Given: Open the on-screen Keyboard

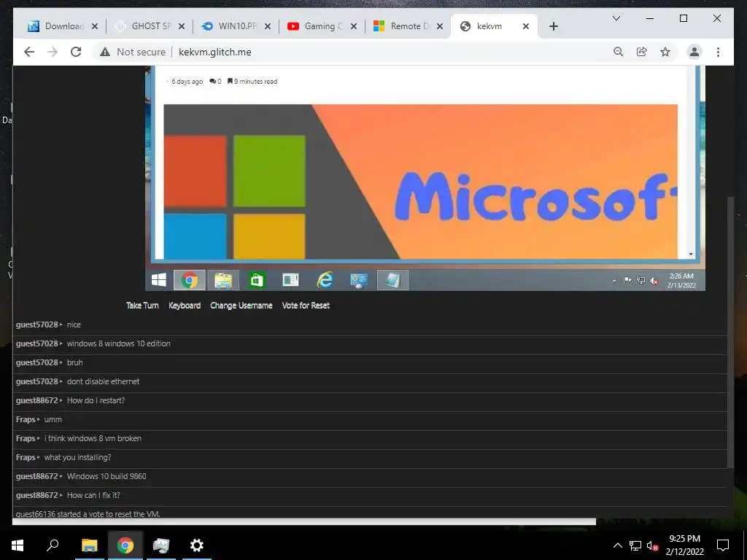Looking at the screenshot, I should click(x=185, y=306).
